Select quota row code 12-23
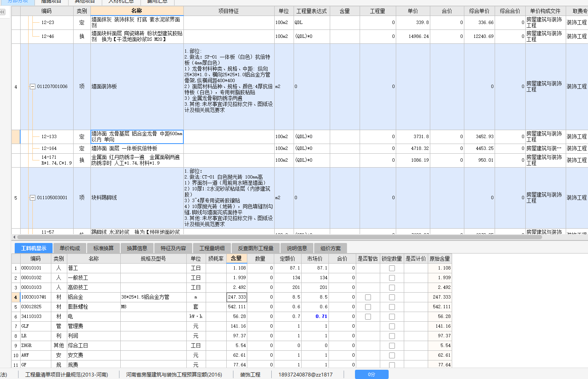588x379 pixels. [x=48, y=22]
